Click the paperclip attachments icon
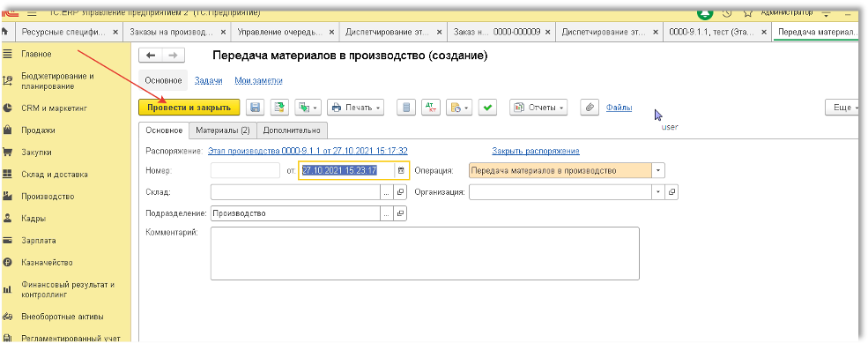The width and height of the screenshot is (868, 343). point(590,108)
